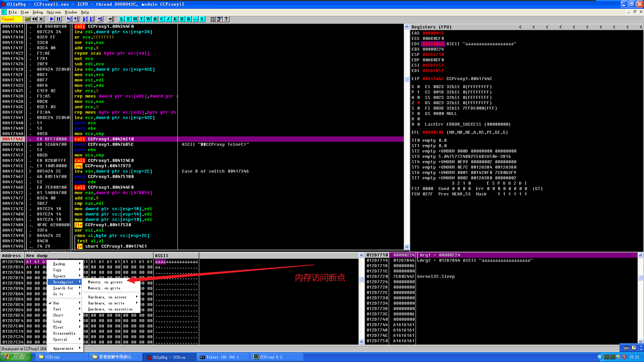Show Log window with L button

[121, 19]
